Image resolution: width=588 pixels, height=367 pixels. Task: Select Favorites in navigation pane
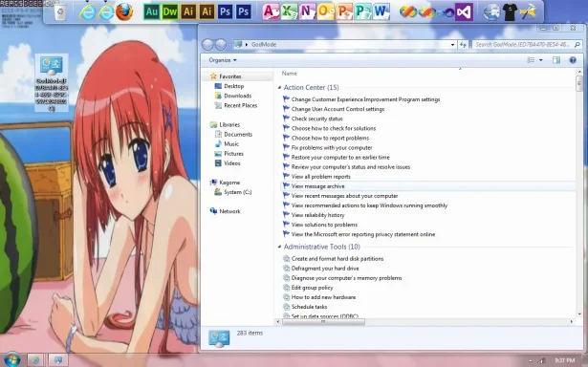pos(230,76)
